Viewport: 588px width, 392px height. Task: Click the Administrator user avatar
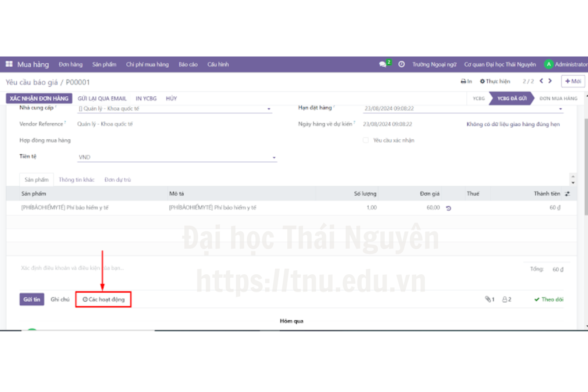(549, 64)
